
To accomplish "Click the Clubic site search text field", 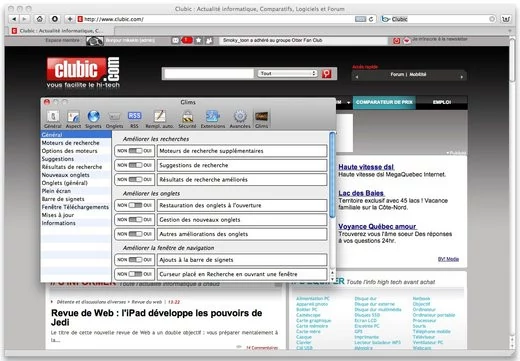I will [209, 74].
